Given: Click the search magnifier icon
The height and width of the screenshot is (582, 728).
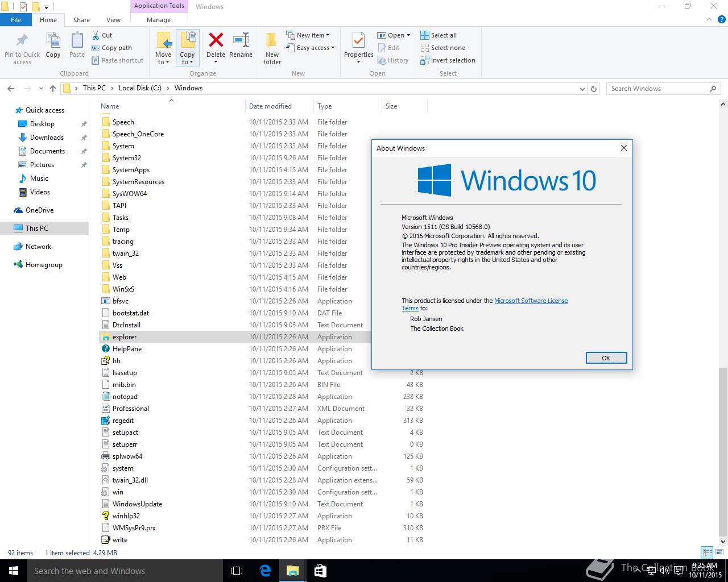Looking at the screenshot, I should coord(713,89).
